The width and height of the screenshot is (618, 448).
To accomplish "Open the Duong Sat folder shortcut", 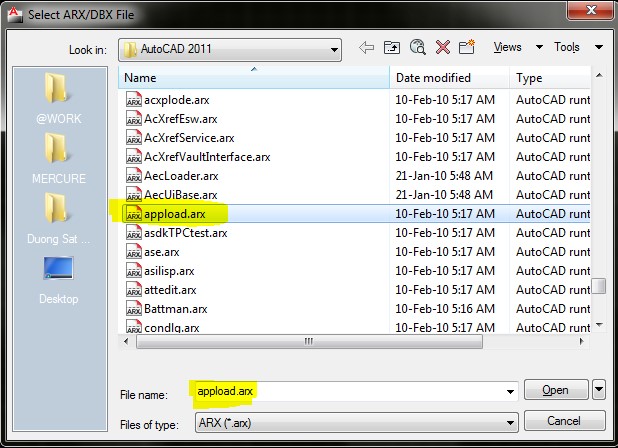I will (59, 219).
